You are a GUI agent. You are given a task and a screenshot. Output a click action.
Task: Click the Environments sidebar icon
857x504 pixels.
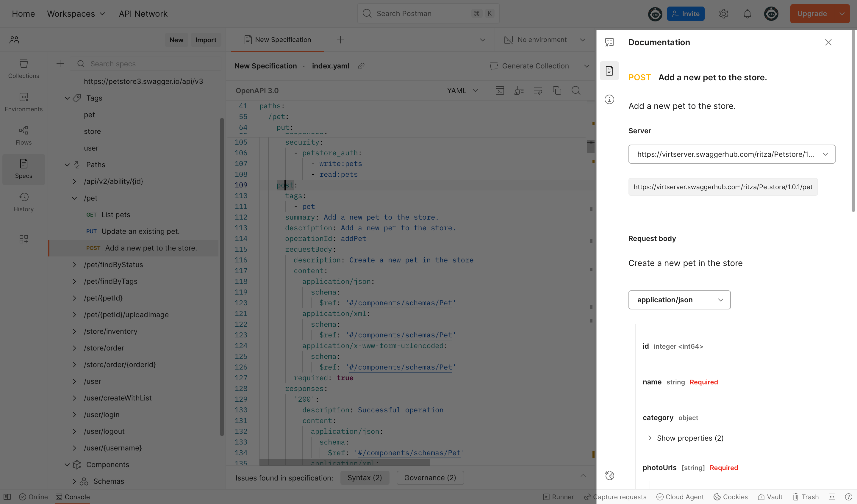pyautogui.click(x=24, y=102)
